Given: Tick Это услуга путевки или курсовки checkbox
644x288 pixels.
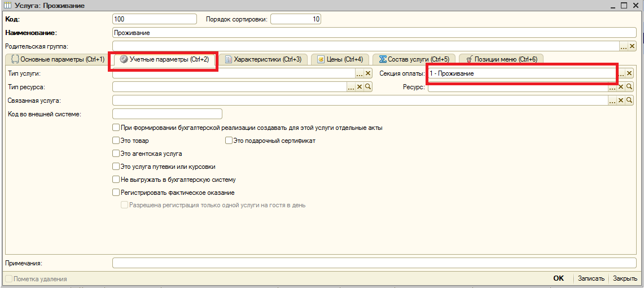Looking at the screenshot, I should point(116,167).
